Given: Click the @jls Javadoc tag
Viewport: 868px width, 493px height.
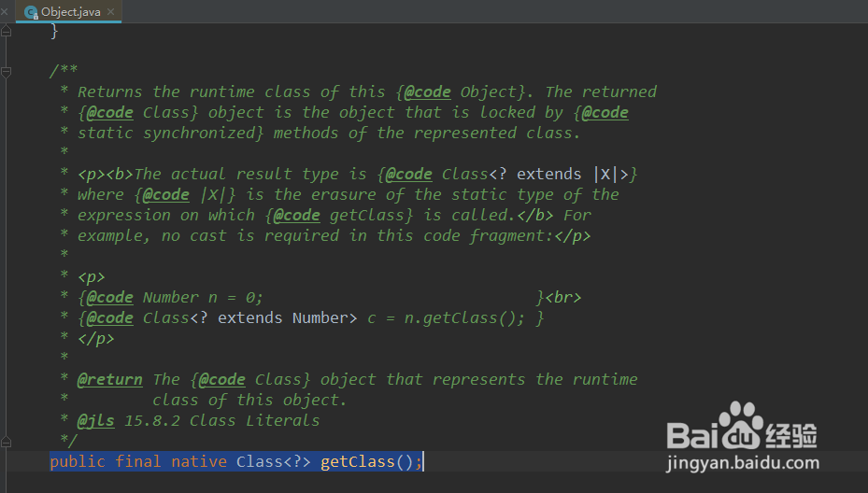Looking at the screenshot, I should tap(95, 420).
